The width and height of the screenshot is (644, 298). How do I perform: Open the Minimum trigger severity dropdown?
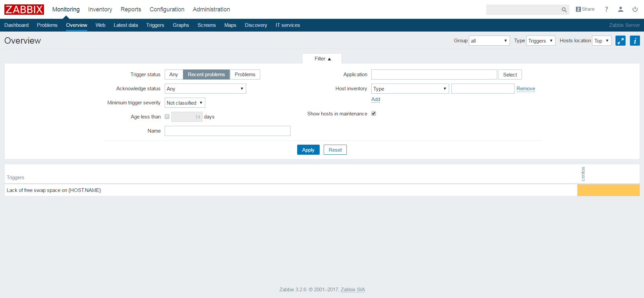coord(185,103)
